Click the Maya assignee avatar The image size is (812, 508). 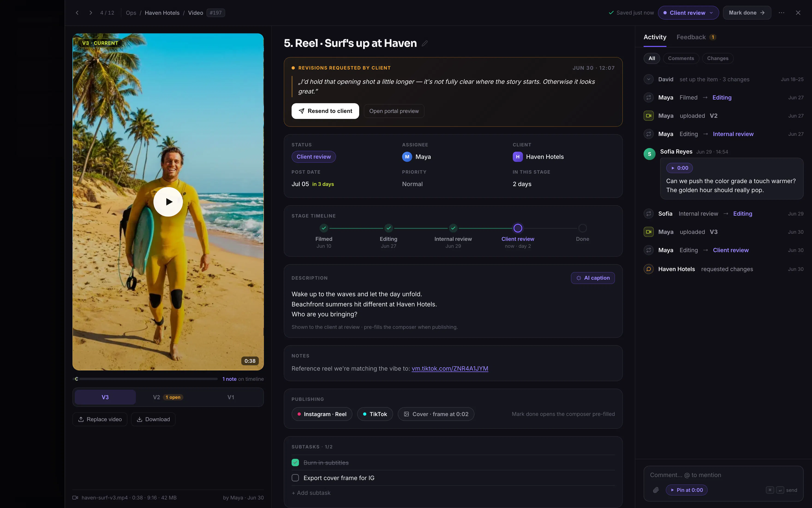[407, 157]
